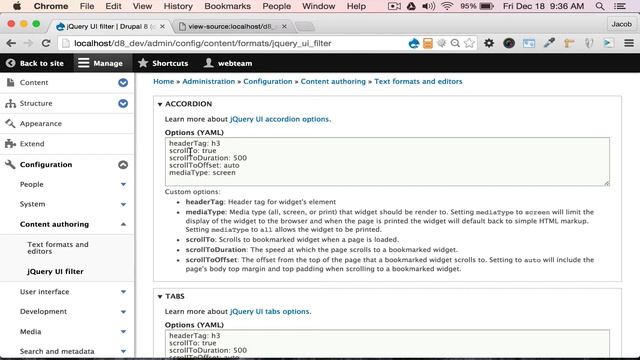Click the volume icon in menu bar
The image size is (640, 360).
pyautogui.click(x=428, y=6)
